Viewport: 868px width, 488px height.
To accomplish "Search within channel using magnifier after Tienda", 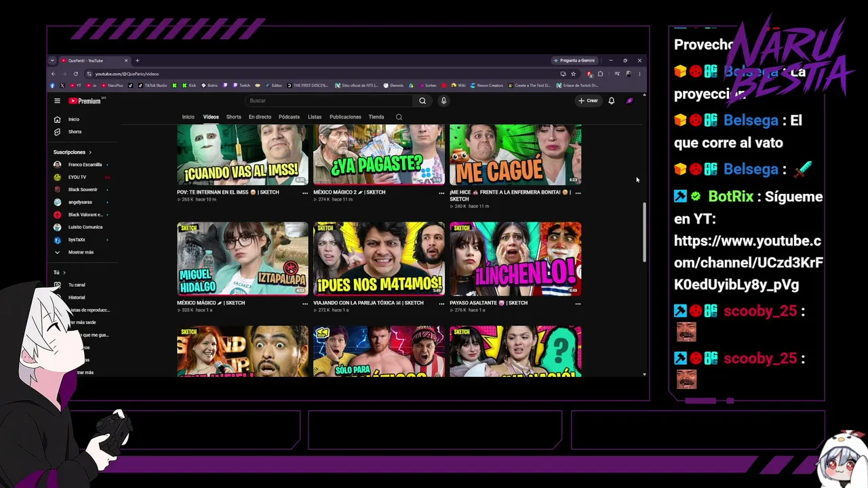I will click(399, 117).
